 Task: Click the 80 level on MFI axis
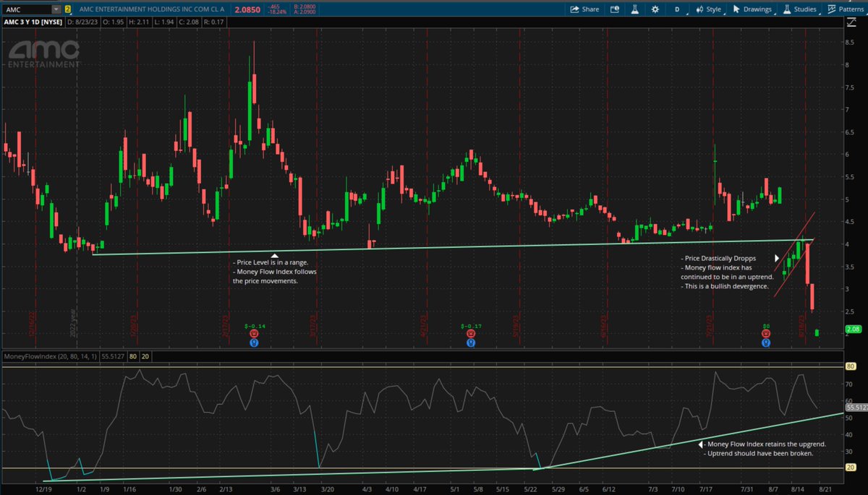pyautogui.click(x=852, y=367)
